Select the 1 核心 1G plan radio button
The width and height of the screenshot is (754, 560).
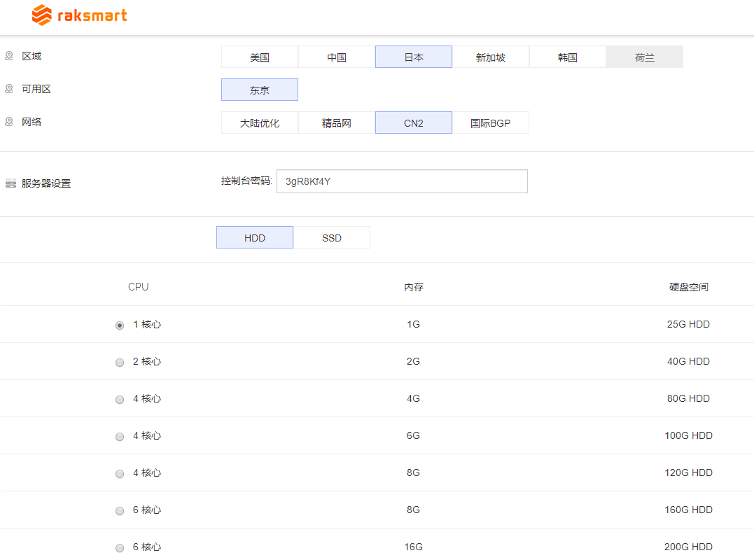(x=120, y=325)
